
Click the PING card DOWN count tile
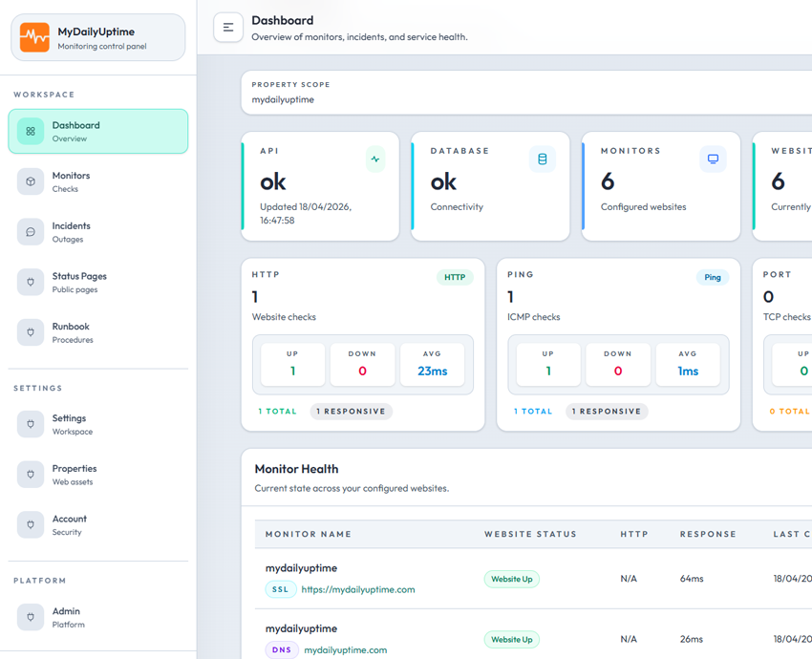[x=618, y=365]
